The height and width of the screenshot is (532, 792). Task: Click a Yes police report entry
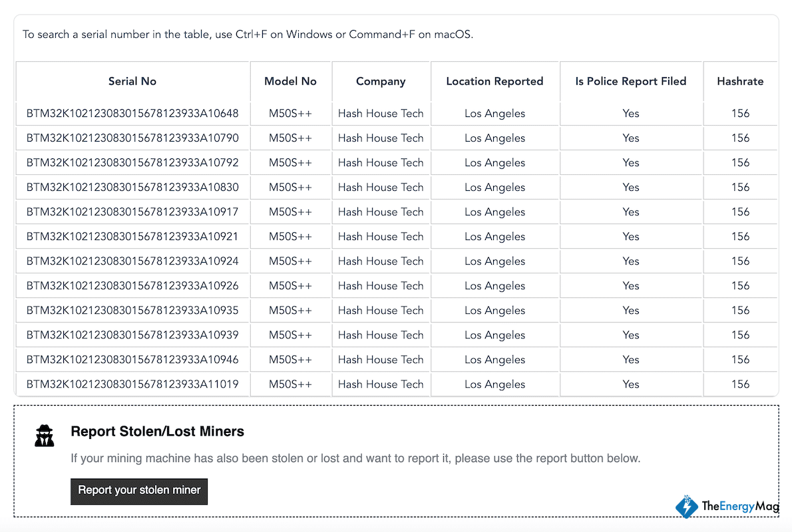(x=630, y=113)
